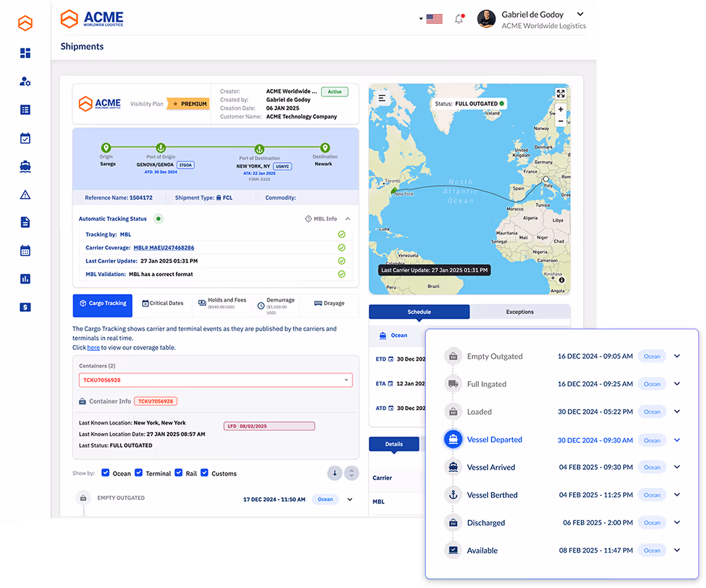706x588 pixels.
Task: Expand the EMPTY OUTGATED 17 DEC event
Action: coord(350,499)
